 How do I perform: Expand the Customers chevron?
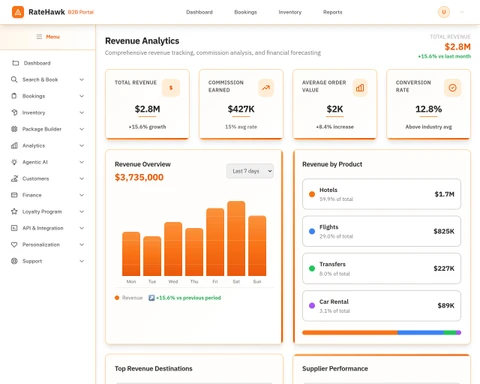(82, 178)
